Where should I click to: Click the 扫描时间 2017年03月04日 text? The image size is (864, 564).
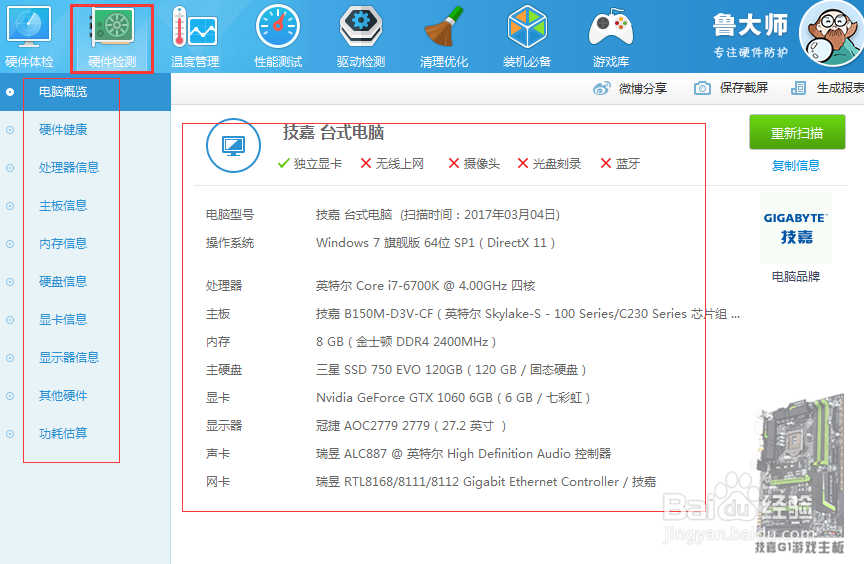click(480, 215)
